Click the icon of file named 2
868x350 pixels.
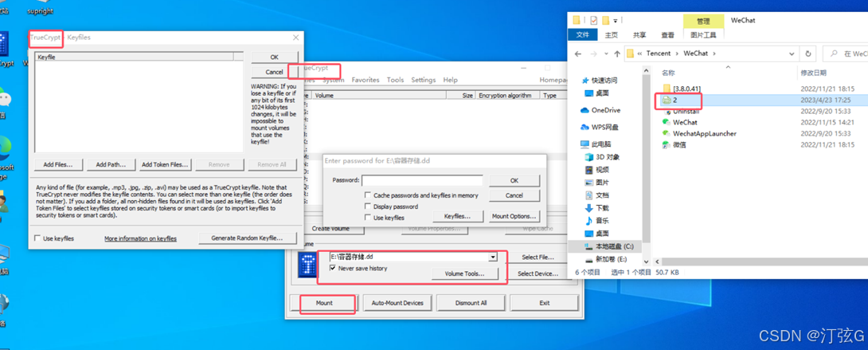[x=667, y=100]
